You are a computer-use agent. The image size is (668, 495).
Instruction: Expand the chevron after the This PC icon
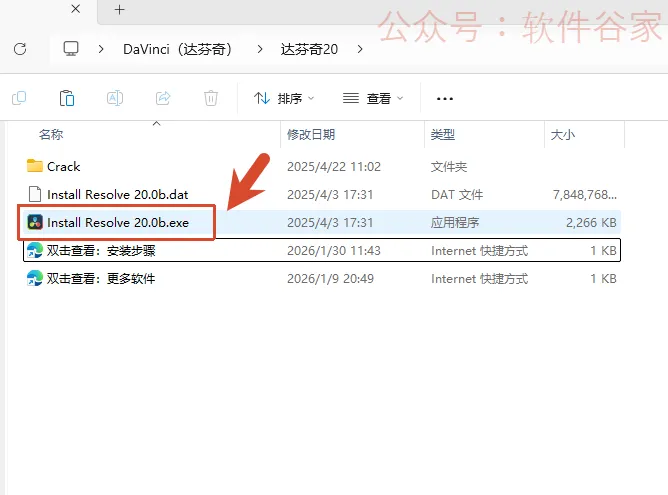click(x=101, y=49)
